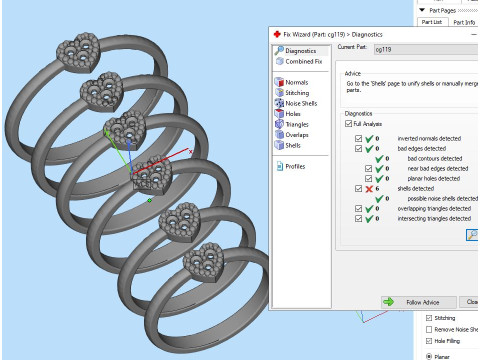Click the 'inverted normals detected' label
Image resolution: width=480 pixels, height=360 pixels.
pos(429,138)
